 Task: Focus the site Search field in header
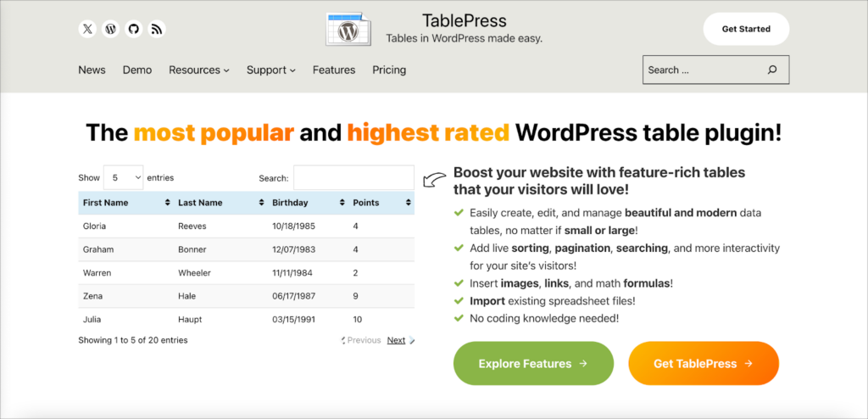715,70
